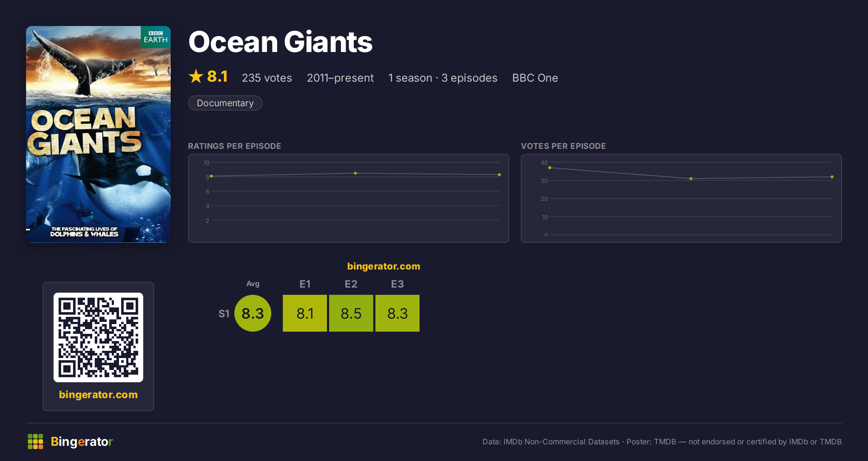Screen dimensions: 868x461
Task: Open bingerator.com link above episode grid
Action: 384,266
